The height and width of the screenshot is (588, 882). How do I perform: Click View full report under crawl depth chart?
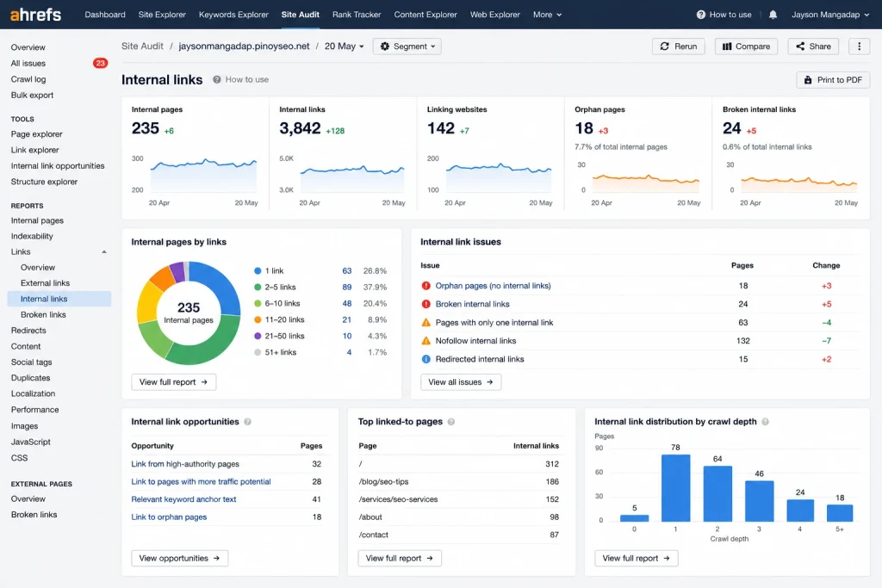(637, 558)
